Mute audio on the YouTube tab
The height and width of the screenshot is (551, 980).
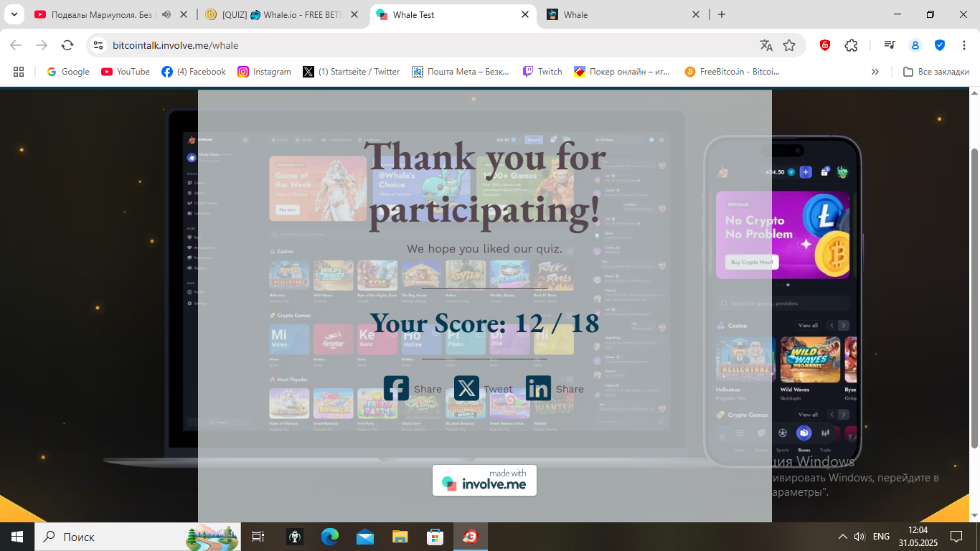(x=166, y=14)
